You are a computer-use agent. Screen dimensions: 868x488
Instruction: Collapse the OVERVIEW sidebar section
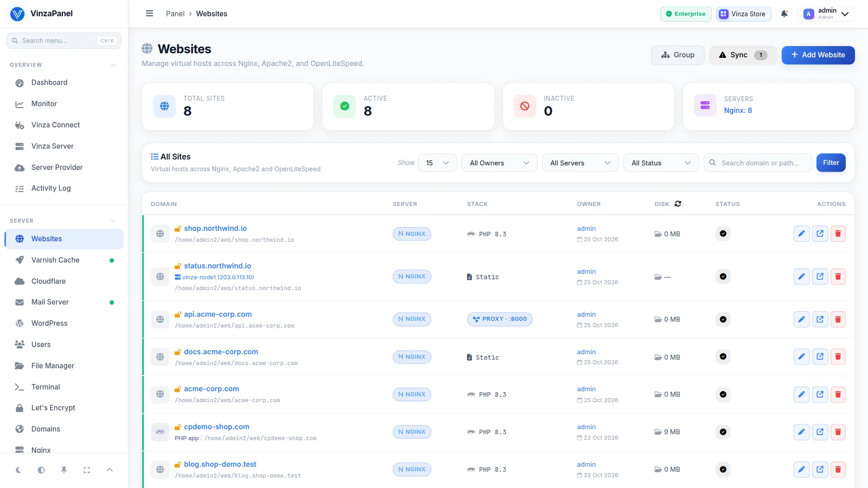(113, 65)
